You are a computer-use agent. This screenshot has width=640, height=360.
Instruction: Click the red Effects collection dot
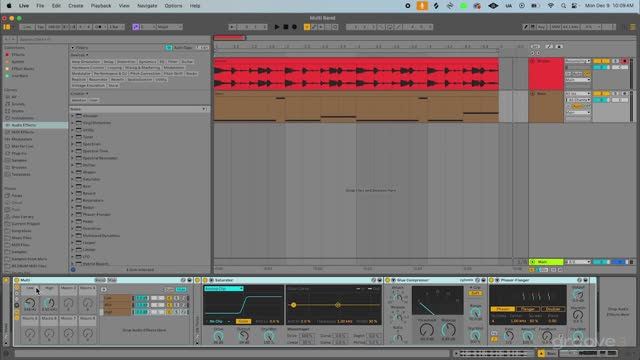coord(7,55)
